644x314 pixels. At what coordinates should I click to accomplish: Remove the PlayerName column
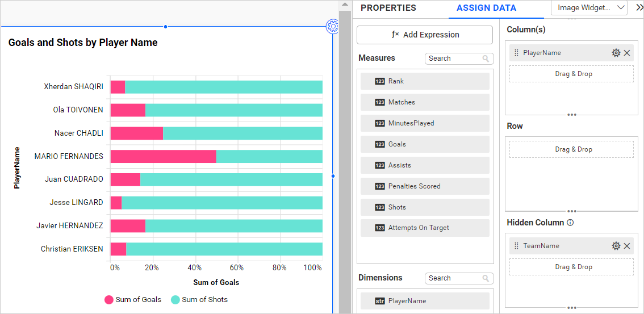(627, 53)
